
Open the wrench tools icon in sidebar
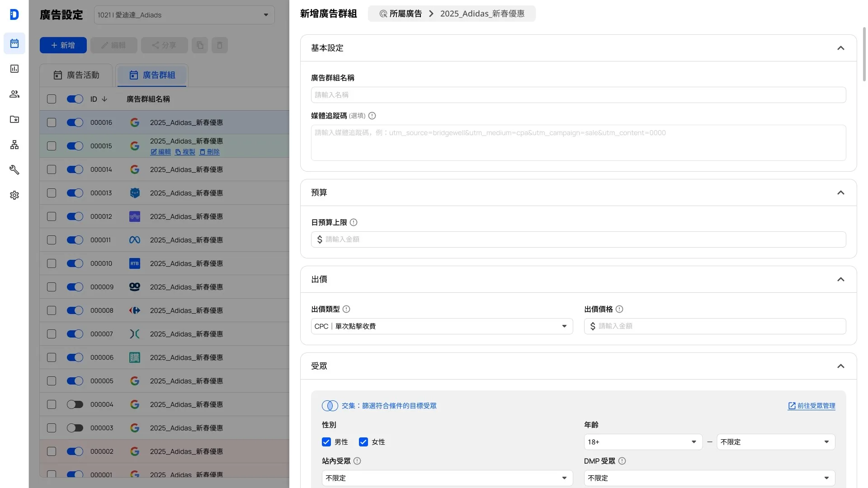click(14, 170)
